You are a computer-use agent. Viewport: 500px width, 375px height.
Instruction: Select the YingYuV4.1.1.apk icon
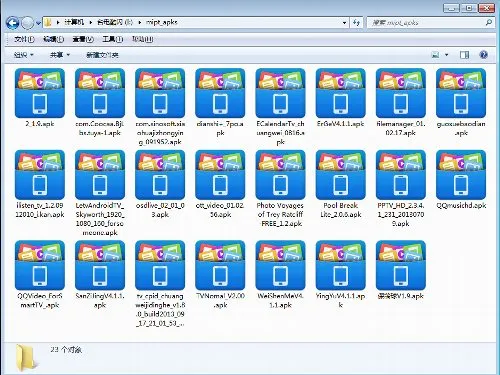tap(341, 265)
